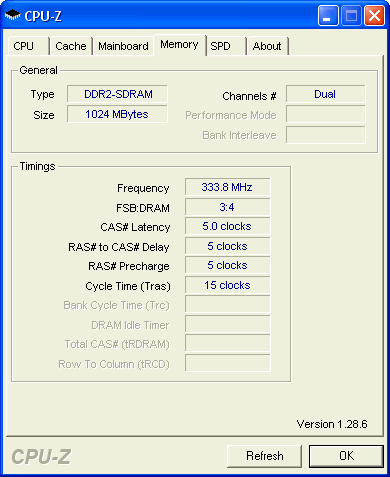Click the DDR2-SDRAM type field
Screen dimensions: 390x477
click(x=117, y=94)
